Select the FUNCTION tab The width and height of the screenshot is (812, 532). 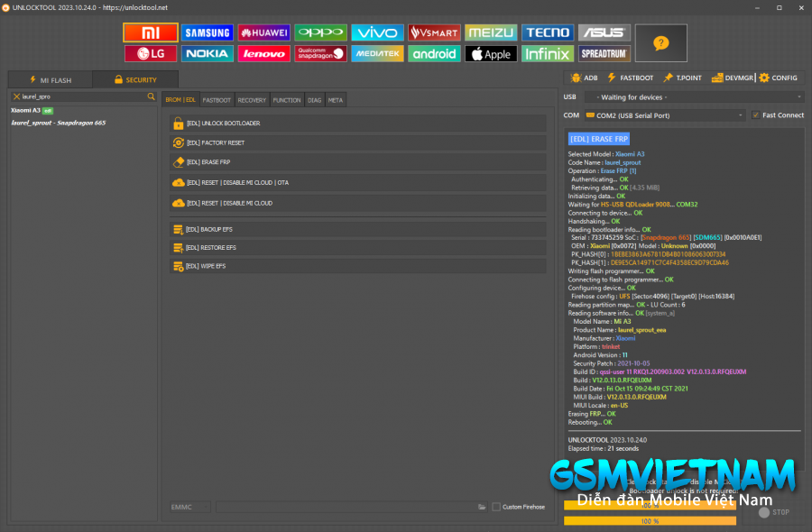pos(286,100)
